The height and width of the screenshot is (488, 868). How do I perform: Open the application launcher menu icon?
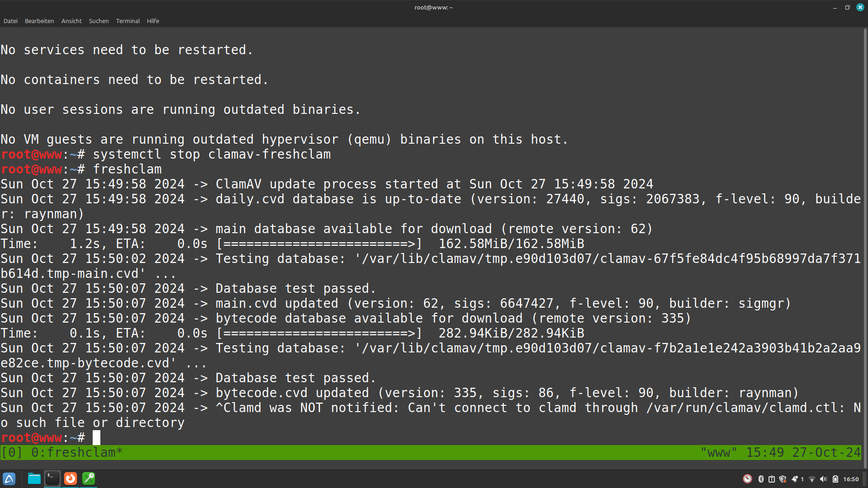point(9,479)
